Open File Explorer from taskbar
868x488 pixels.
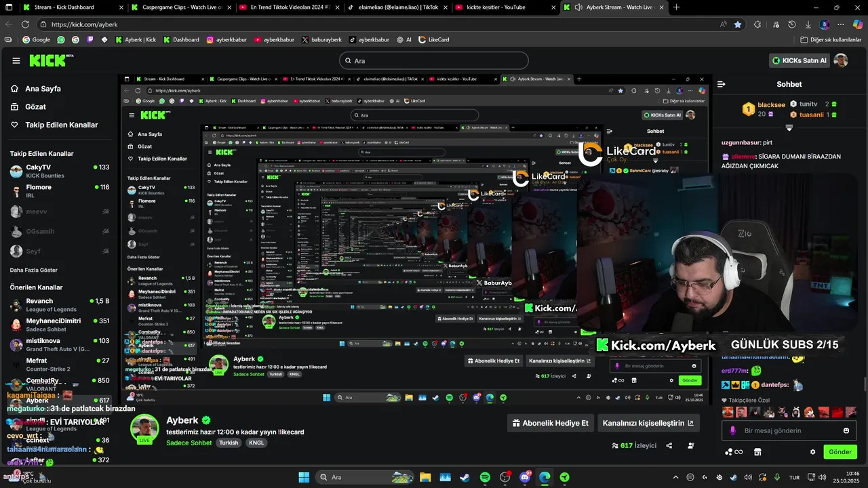pos(425,477)
